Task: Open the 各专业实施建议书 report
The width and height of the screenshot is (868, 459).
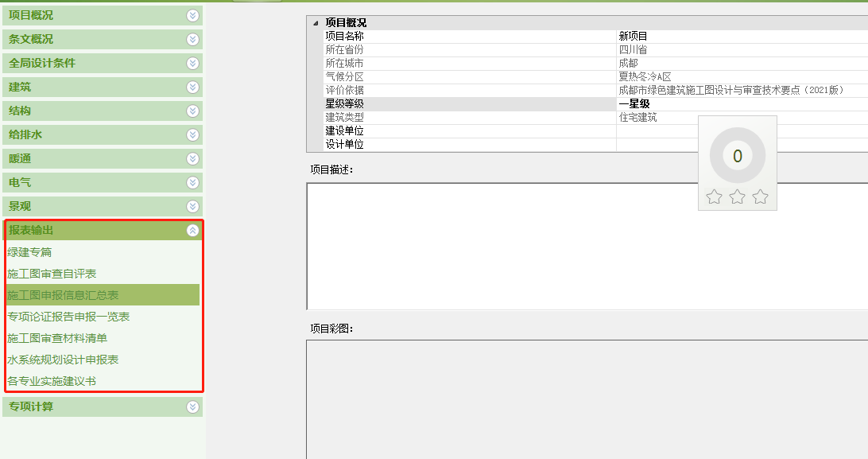Action: tap(51, 380)
